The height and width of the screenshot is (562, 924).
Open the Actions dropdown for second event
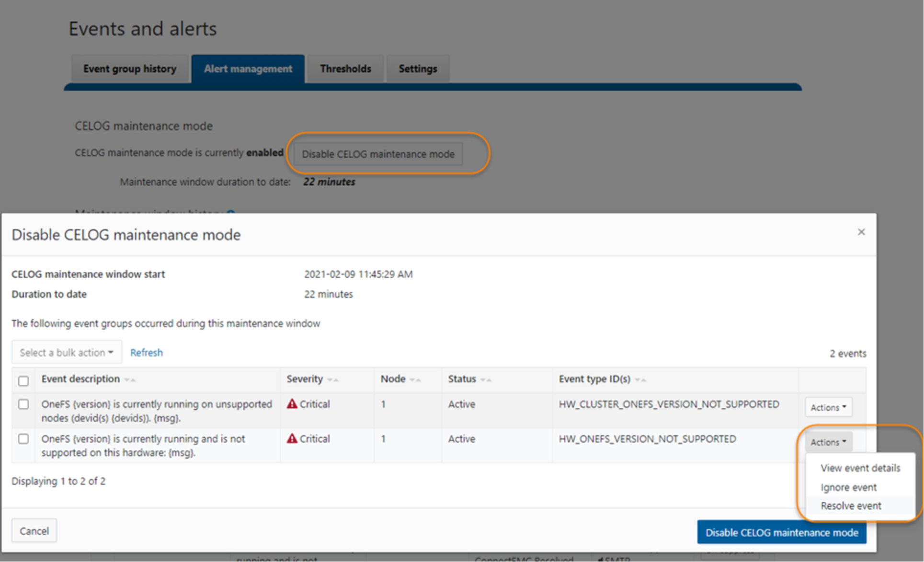827,440
